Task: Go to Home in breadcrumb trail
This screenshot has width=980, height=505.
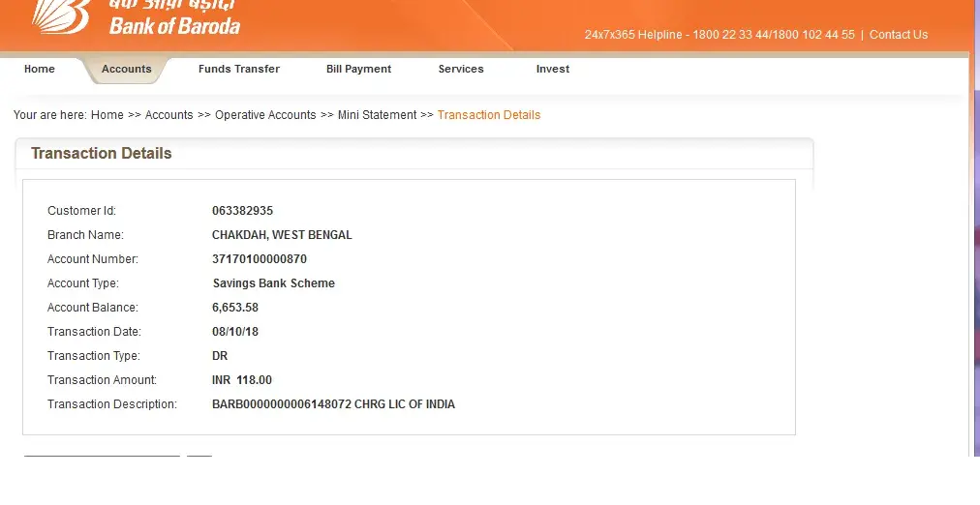Action: pos(107,115)
